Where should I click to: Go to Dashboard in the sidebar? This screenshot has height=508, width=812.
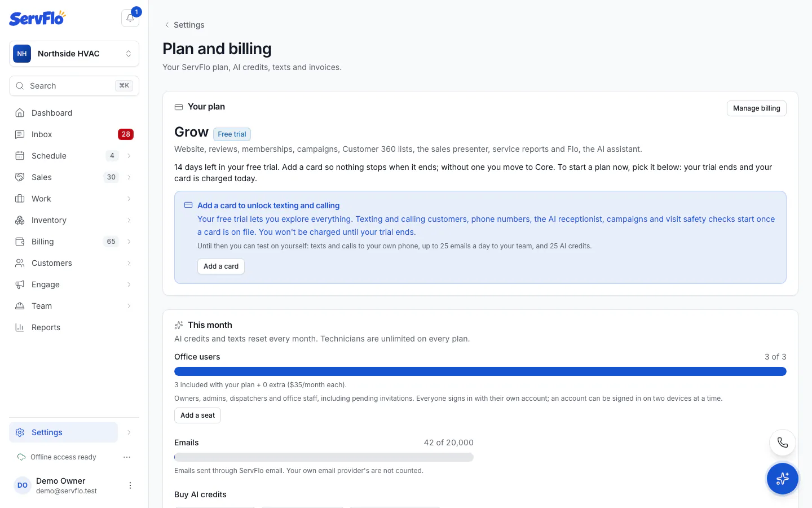[74, 113]
